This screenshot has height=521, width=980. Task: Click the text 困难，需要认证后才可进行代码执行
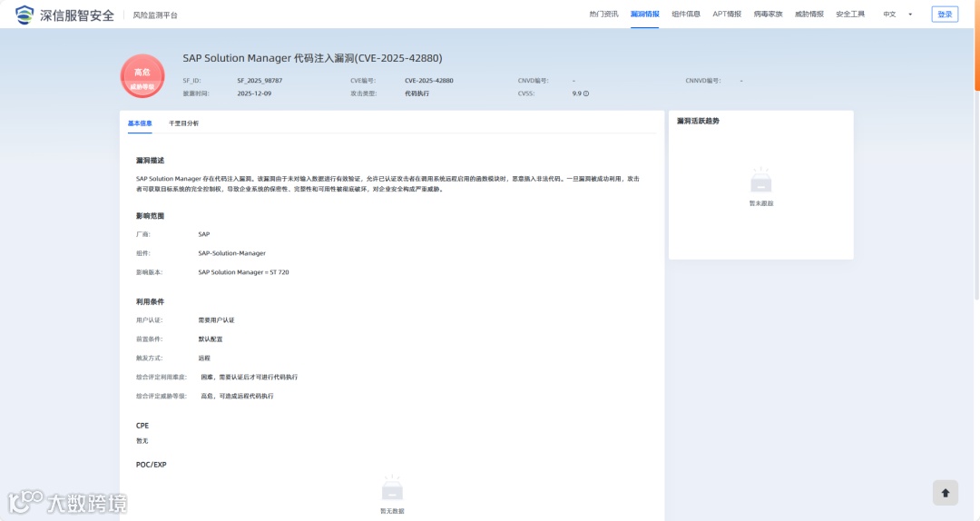250,378
